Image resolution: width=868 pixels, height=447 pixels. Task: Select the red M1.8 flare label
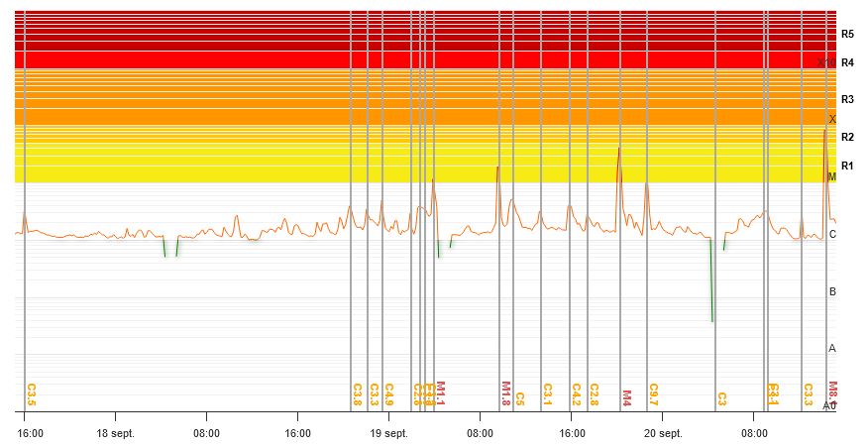coord(505,393)
